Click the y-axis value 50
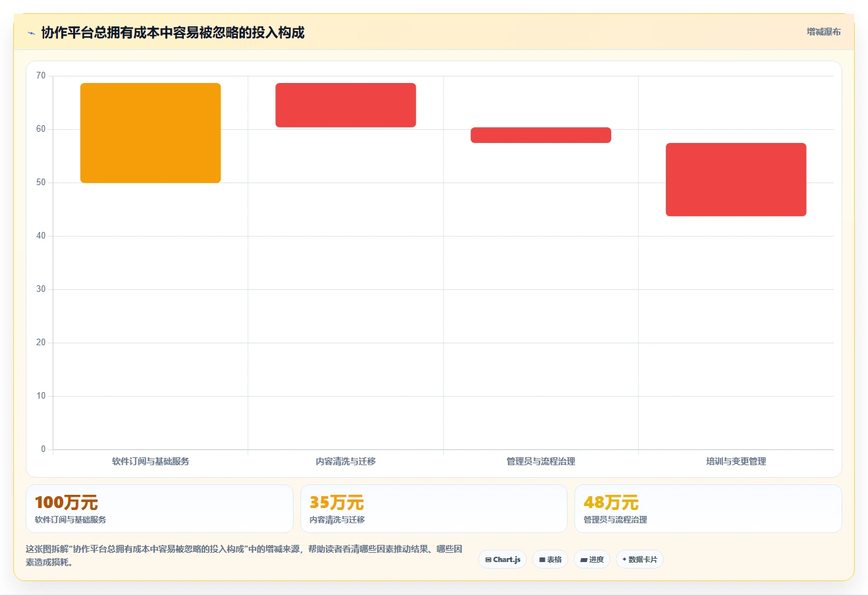 coord(41,183)
